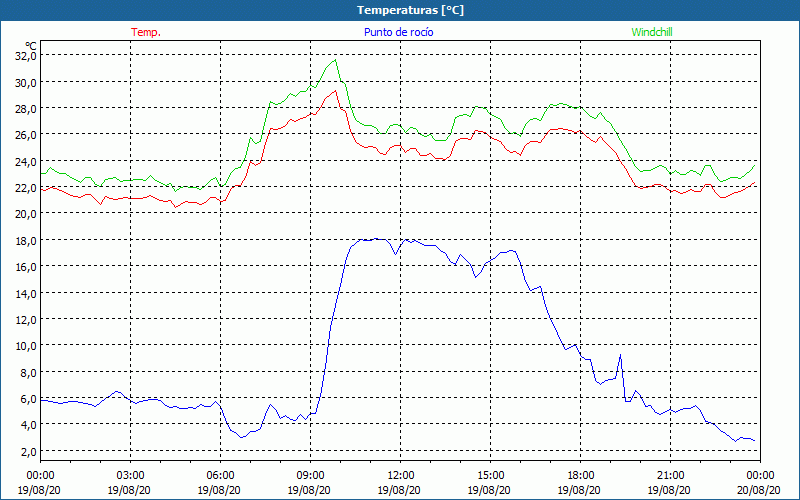The image size is (800, 500).
Task: Click the °C unit label on the axis
Action: (x=32, y=46)
